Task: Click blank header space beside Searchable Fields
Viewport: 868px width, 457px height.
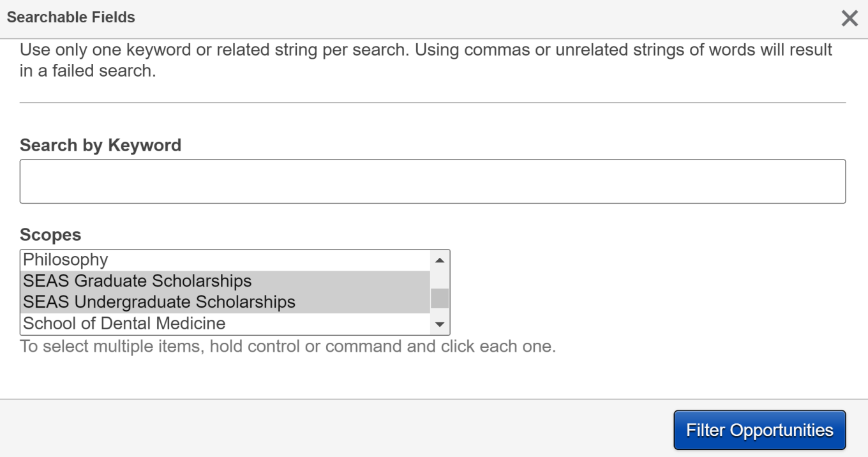Action: (x=447, y=17)
